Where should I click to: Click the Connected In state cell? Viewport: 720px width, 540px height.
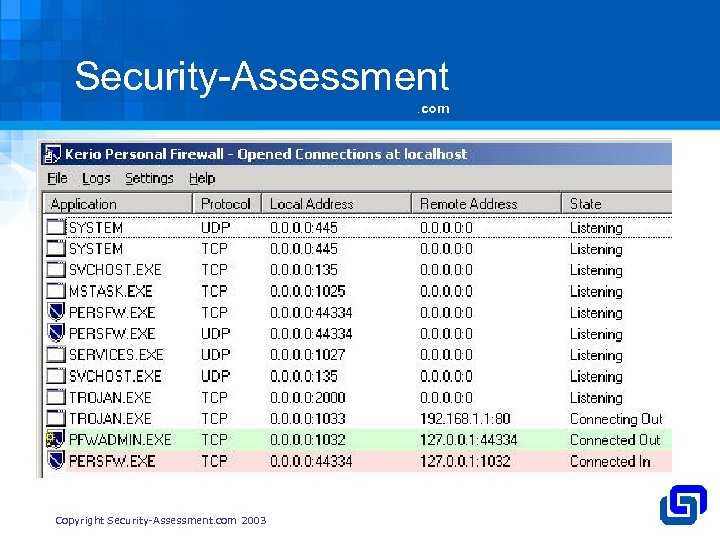click(x=610, y=461)
